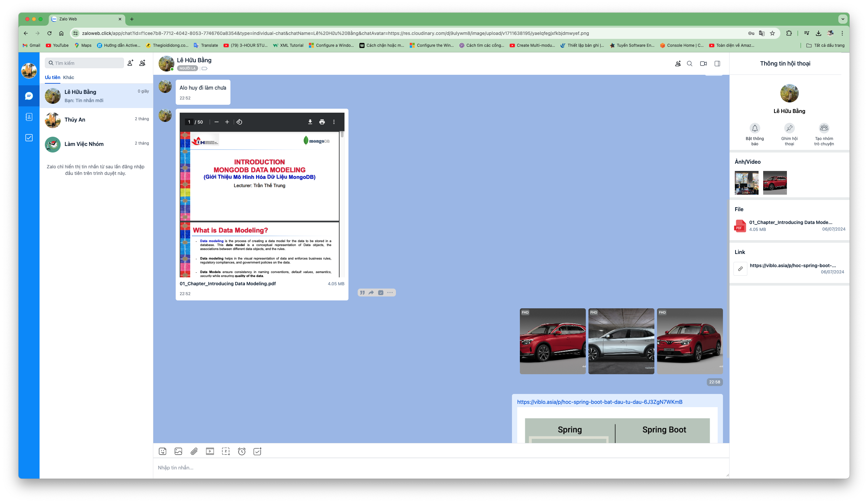
Task: Click the PDF page number field
Action: click(189, 122)
